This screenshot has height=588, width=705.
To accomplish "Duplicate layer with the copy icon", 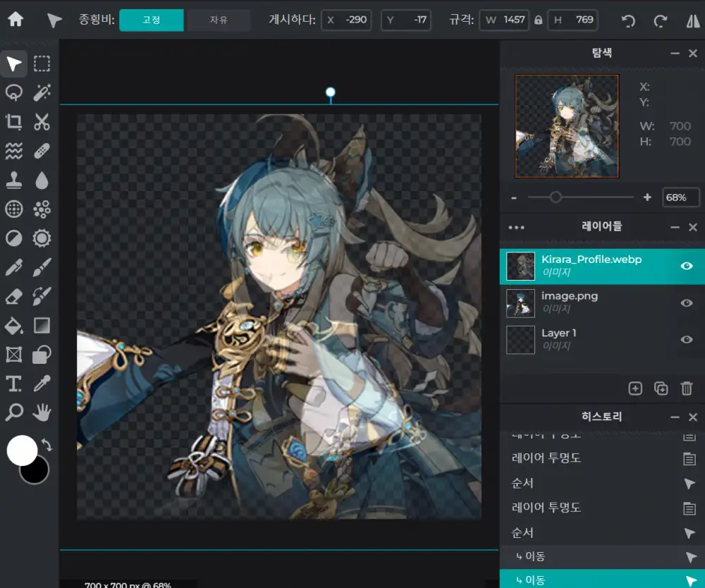I will [661, 388].
